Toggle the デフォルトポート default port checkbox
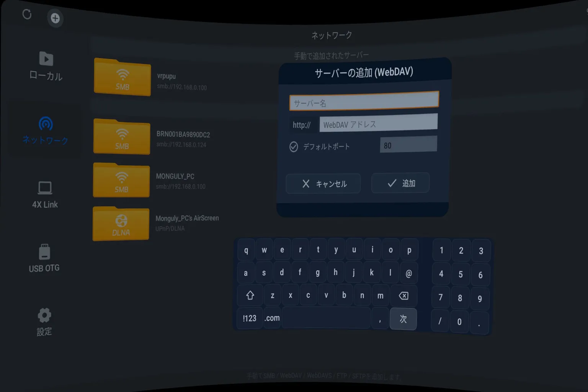The width and height of the screenshot is (588, 392). (x=294, y=147)
